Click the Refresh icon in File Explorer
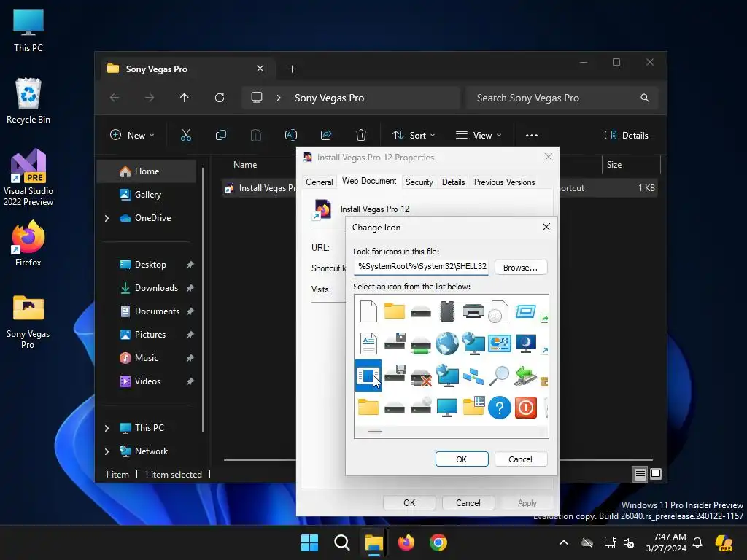Image resolution: width=747 pixels, height=560 pixels. pyautogui.click(x=220, y=98)
